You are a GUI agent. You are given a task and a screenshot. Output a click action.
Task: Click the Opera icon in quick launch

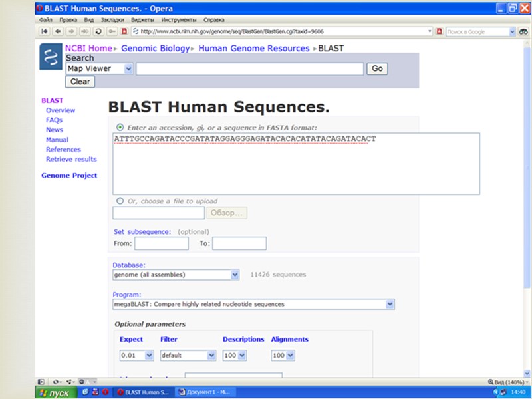click(105, 392)
